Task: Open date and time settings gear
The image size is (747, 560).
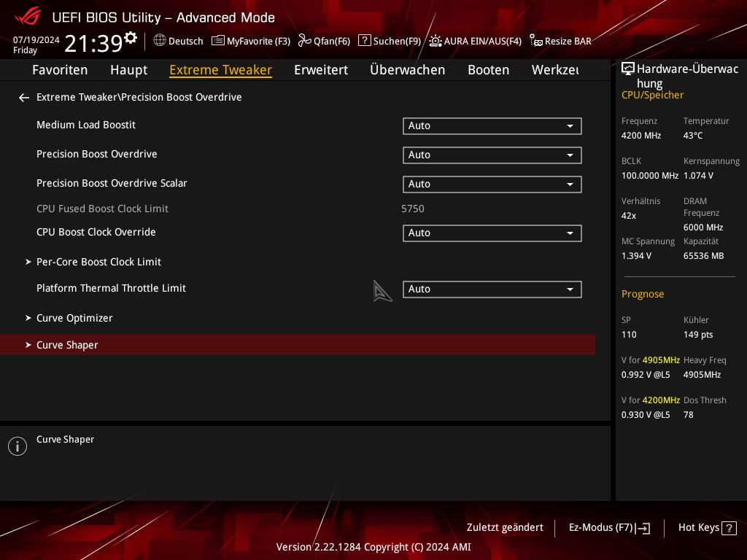Action: click(x=131, y=37)
